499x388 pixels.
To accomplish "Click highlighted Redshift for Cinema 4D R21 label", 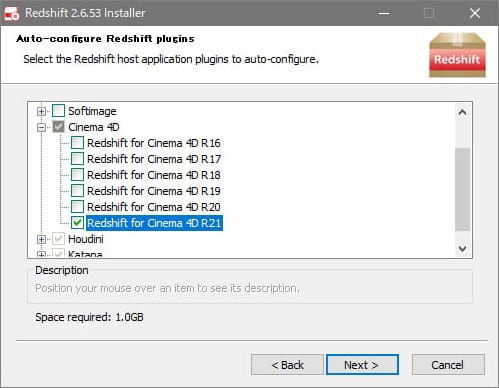I will point(154,223).
